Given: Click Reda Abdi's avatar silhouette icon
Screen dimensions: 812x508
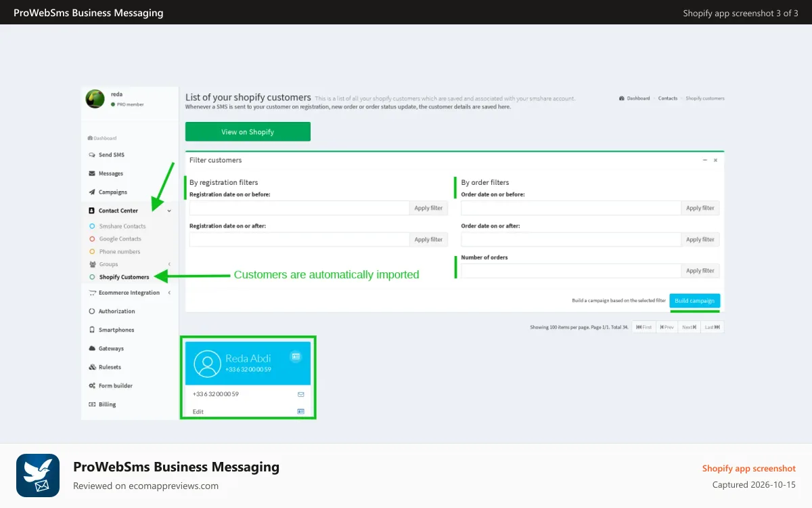Looking at the screenshot, I should 207,364.
